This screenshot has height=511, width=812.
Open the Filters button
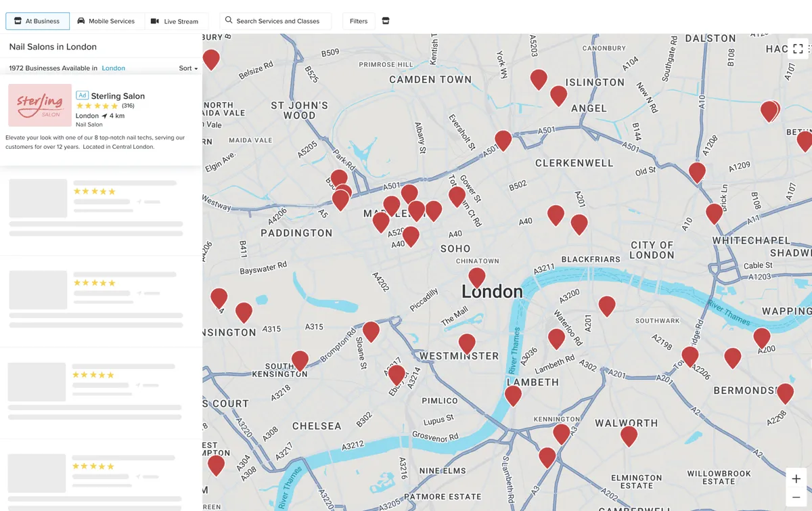point(359,21)
